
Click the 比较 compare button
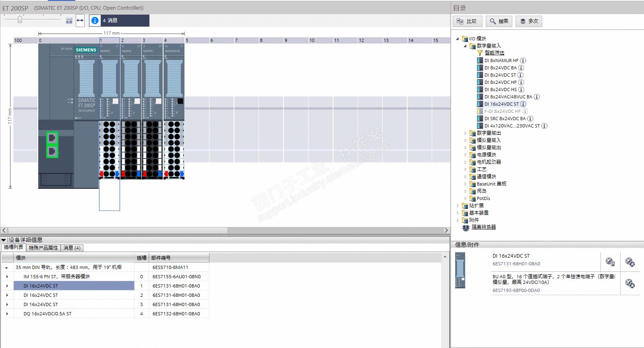tap(467, 21)
